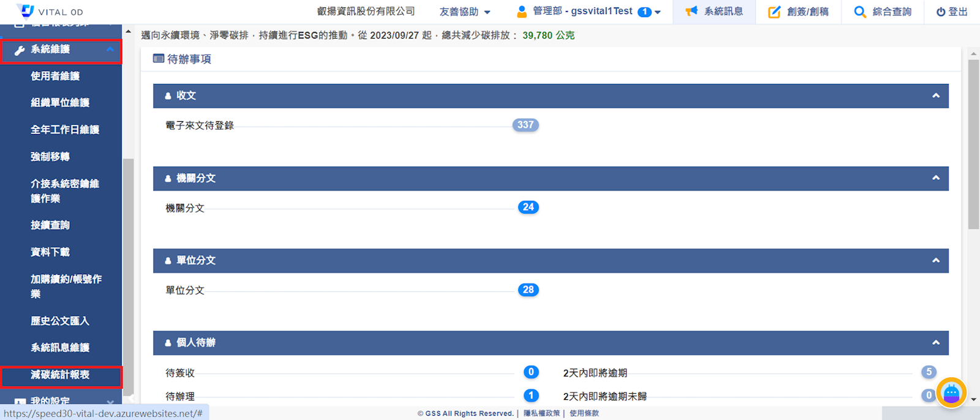This screenshot has width=980, height=420.
Task: Open the 使用條款 footer link
Action: (x=584, y=413)
